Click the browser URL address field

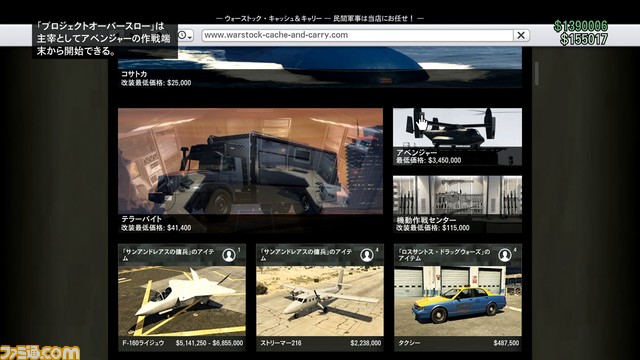357,35
